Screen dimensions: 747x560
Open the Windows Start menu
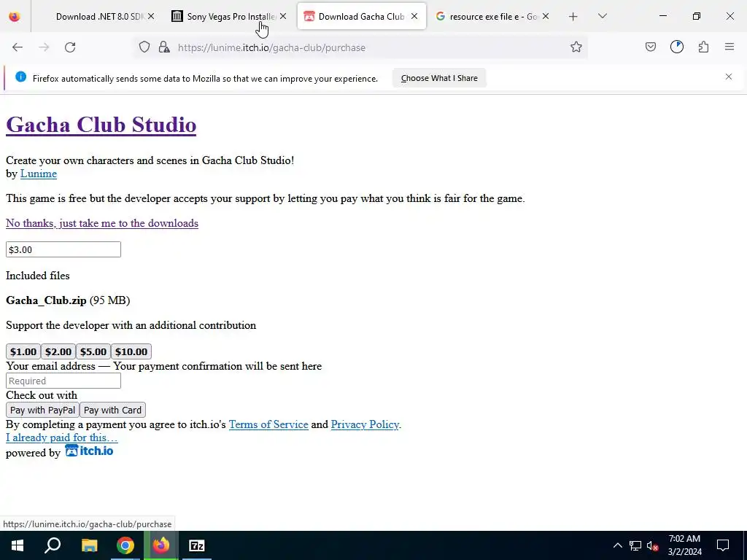pos(18,545)
